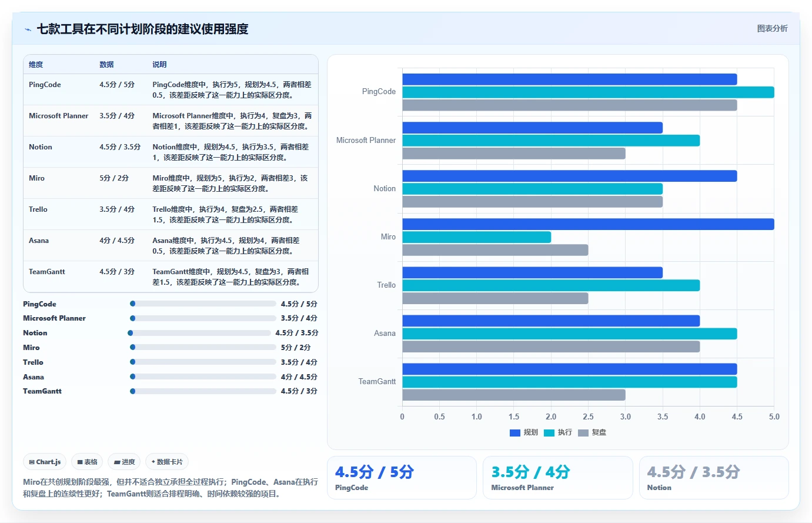Select the 进度 tag pill
This screenshot has width=812, height=523.
tap(125, 462)
